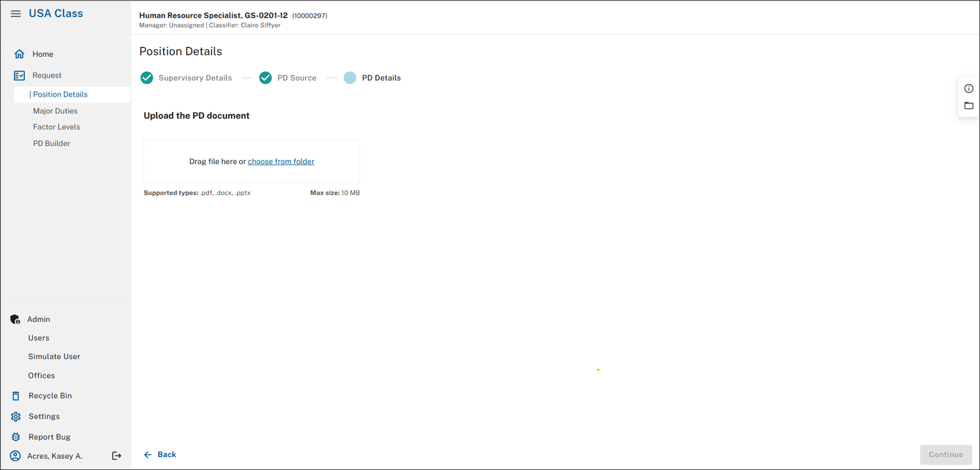Click the Admin shield icon

15,319
